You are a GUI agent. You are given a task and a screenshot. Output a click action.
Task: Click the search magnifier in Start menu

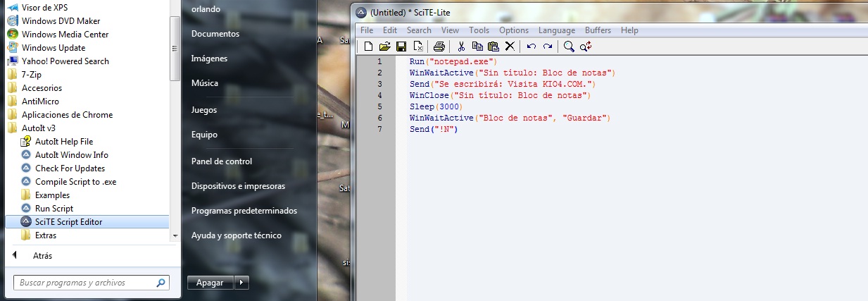(161, 283)
